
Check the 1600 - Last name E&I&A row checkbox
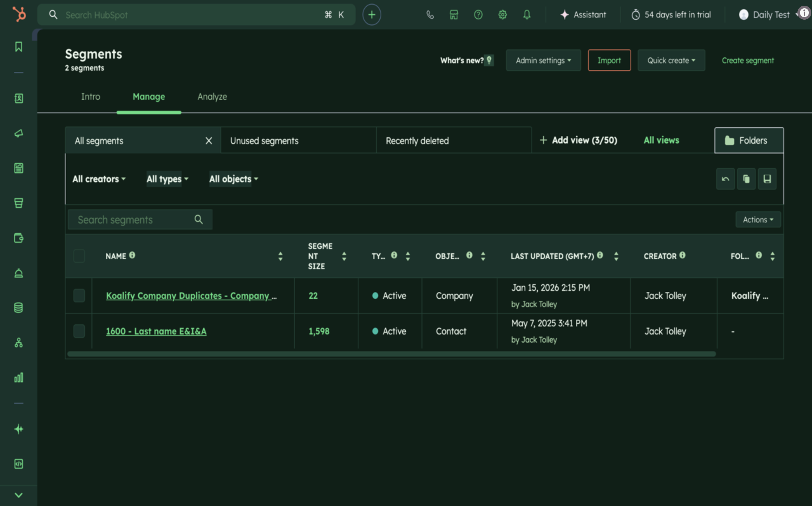(79, 331)
